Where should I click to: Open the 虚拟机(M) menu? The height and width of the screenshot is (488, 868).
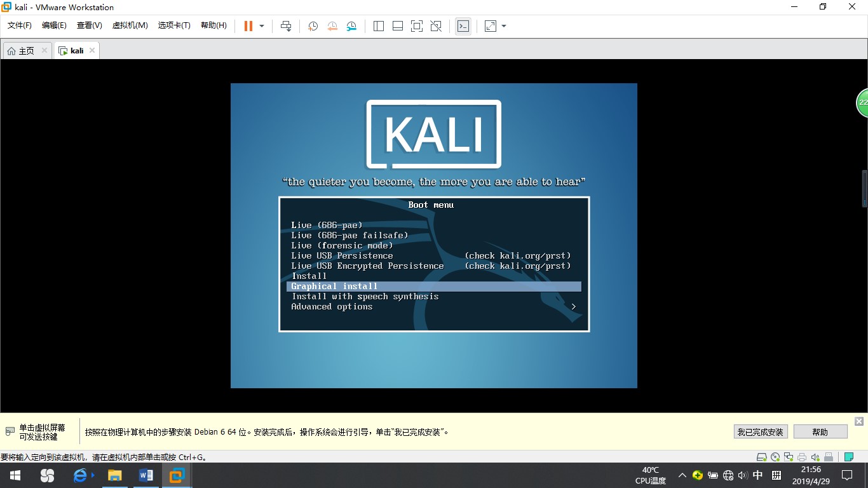pyautogui.click(x=130, y=25)
